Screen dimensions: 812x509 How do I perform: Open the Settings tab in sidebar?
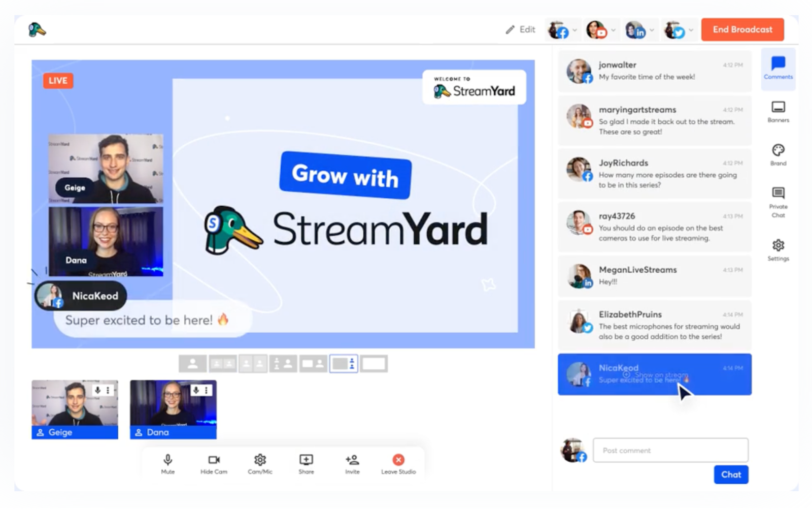click(778, 250)
